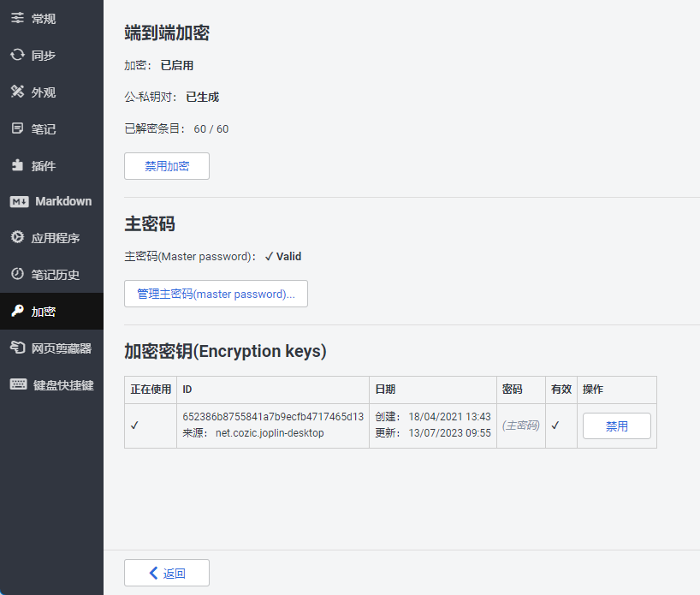Open the 网页剪藏器 settings section
The width and height of the screenshot is (700, 595).
pos(52,348)
